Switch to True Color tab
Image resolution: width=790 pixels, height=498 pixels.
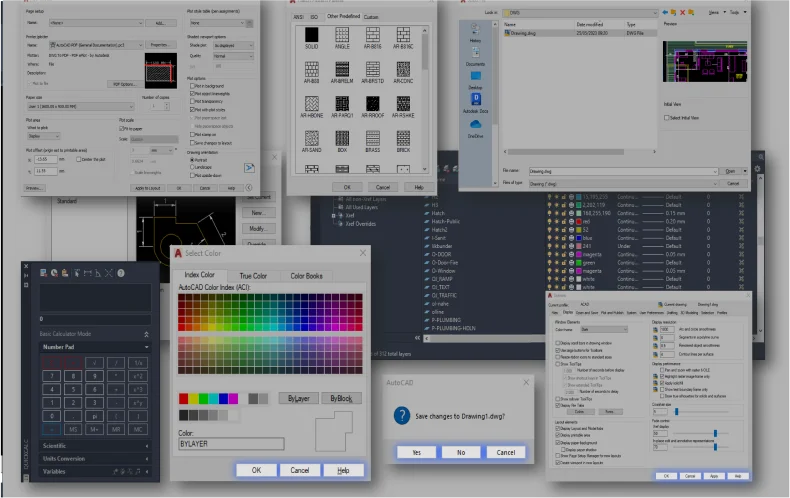point(253,276)
